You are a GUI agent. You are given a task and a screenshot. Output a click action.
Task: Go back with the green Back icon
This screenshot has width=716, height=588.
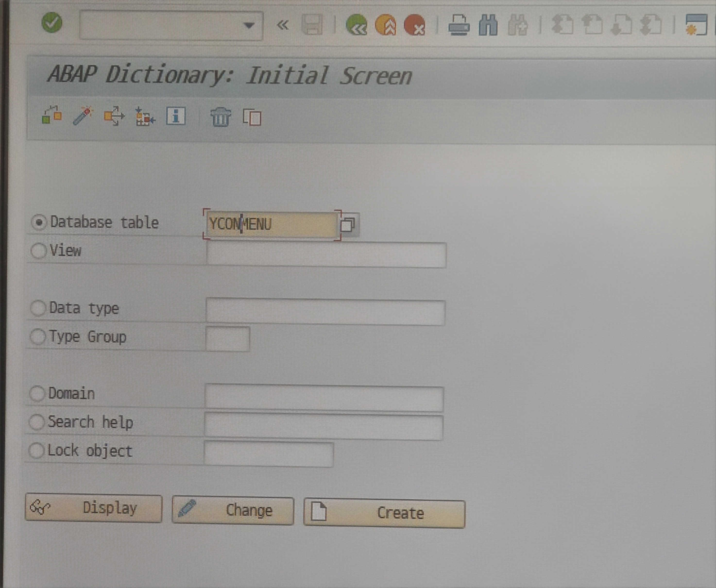click(x=357, y=25)
